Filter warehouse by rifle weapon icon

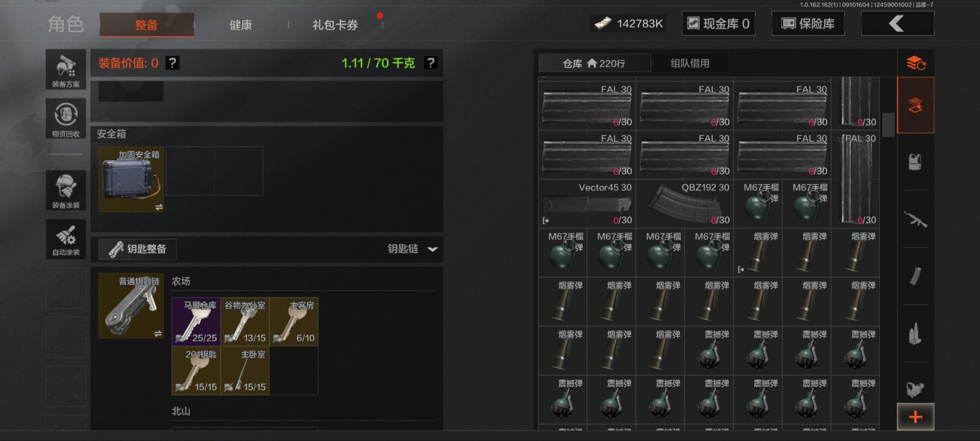915,219
